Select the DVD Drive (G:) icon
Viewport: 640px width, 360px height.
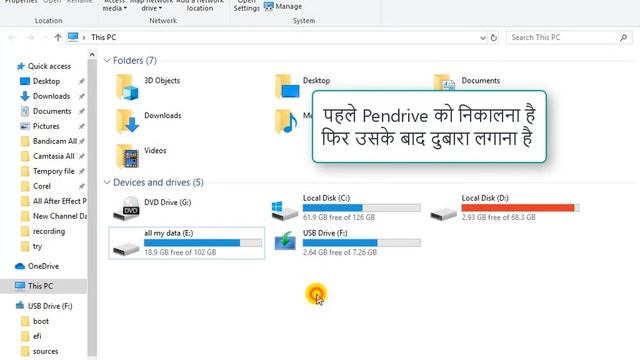pyautogui.click(x=127, y=208)
